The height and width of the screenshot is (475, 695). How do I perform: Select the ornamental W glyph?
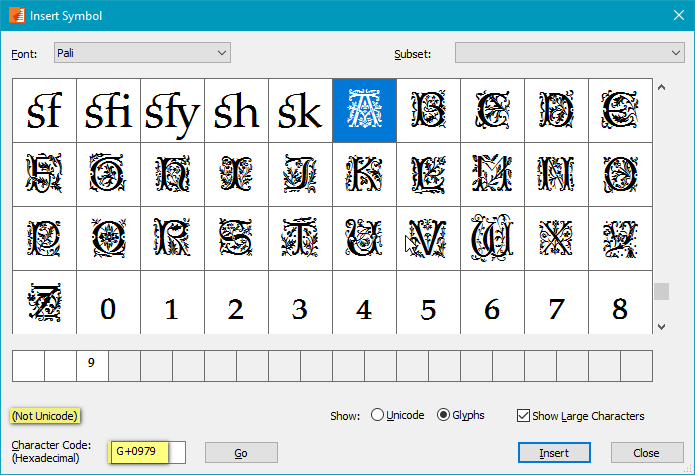tap(492, 238)
